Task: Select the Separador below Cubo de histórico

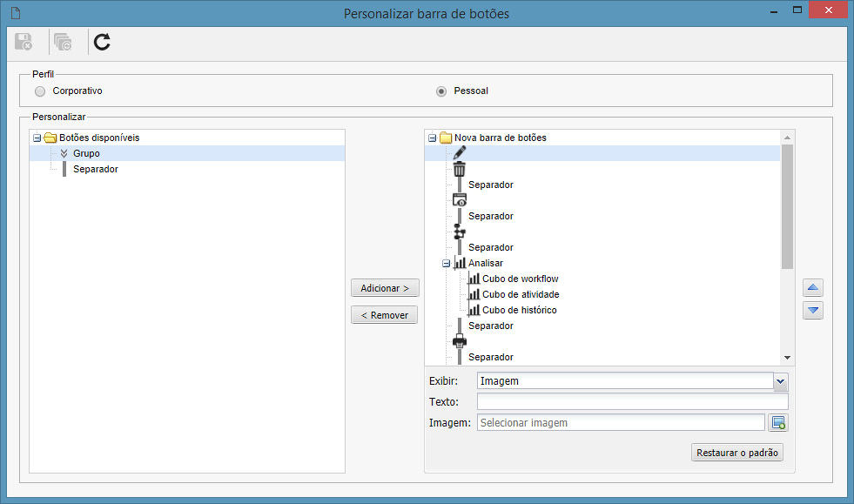Action: click(491, 326)
